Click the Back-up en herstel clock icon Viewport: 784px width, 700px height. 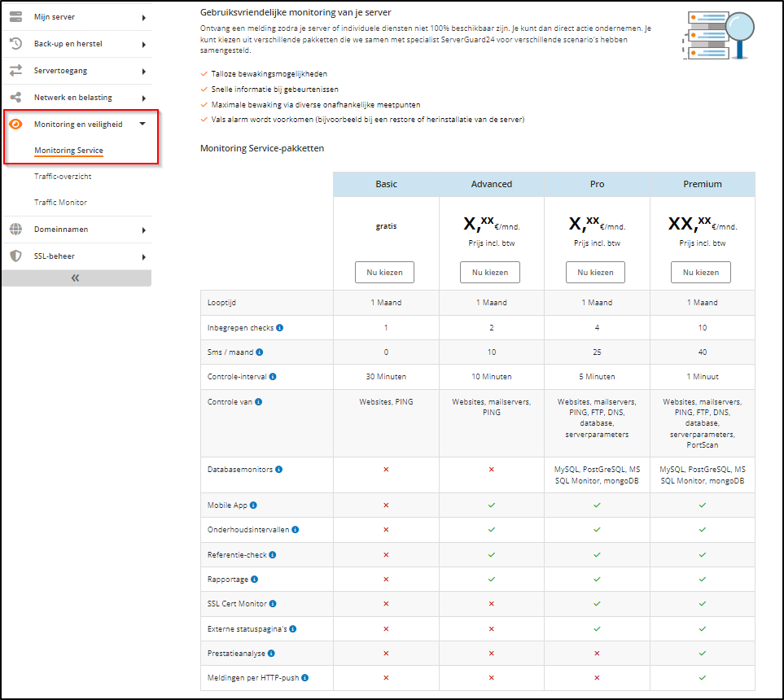point(18,44)
